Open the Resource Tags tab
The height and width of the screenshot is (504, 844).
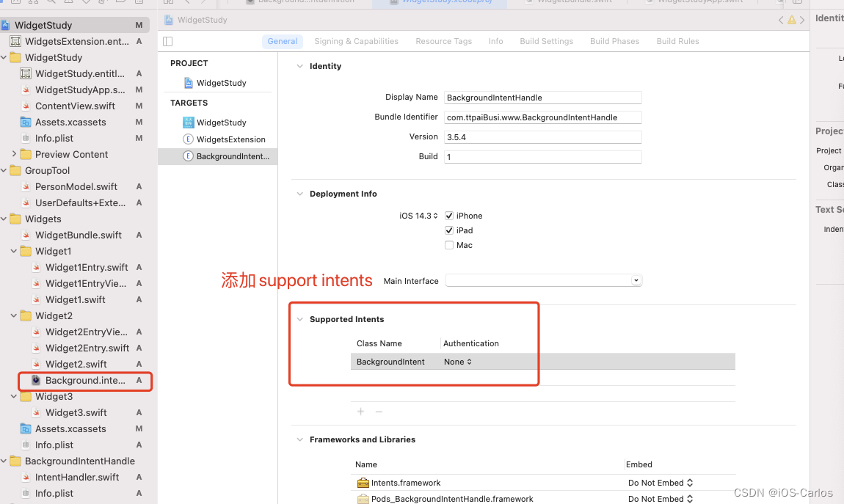(x=443, y=41)
